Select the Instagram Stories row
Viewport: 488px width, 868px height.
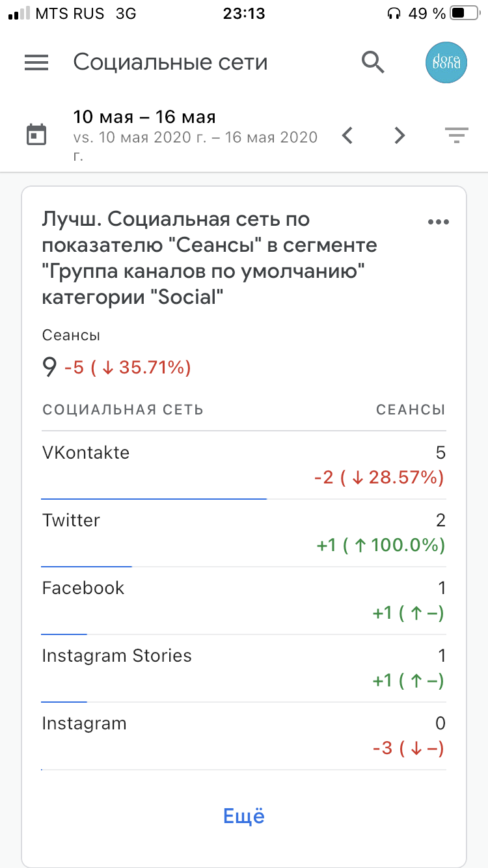coord(244,668)
